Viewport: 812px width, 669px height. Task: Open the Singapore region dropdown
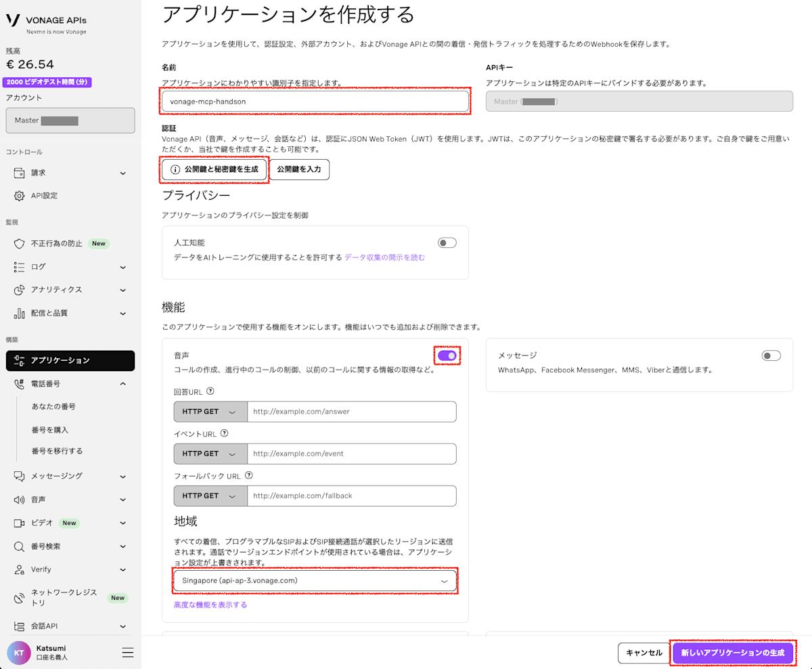[315, 580]
